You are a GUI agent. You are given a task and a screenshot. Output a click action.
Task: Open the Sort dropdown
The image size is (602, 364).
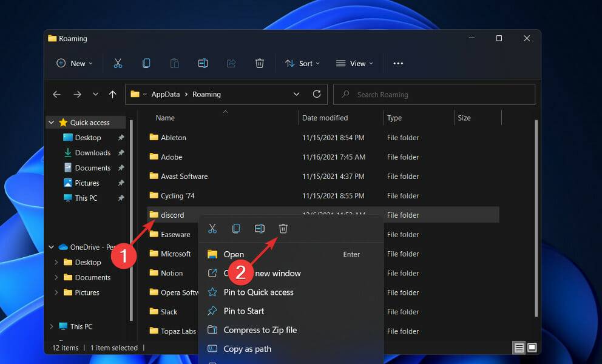tap(302, 63)
